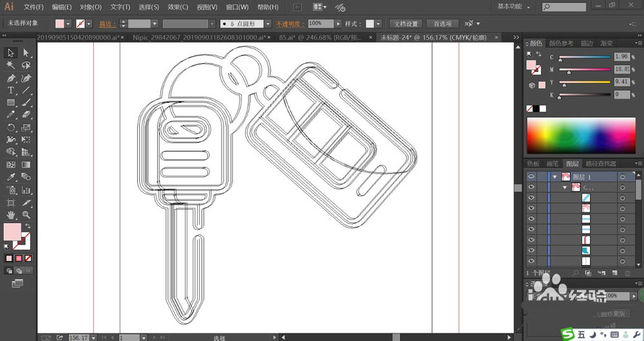The height and width of the screenshot is (341, 644).
Task: Open the 窗口(W) menu
Action: click(x=238, y=7)
